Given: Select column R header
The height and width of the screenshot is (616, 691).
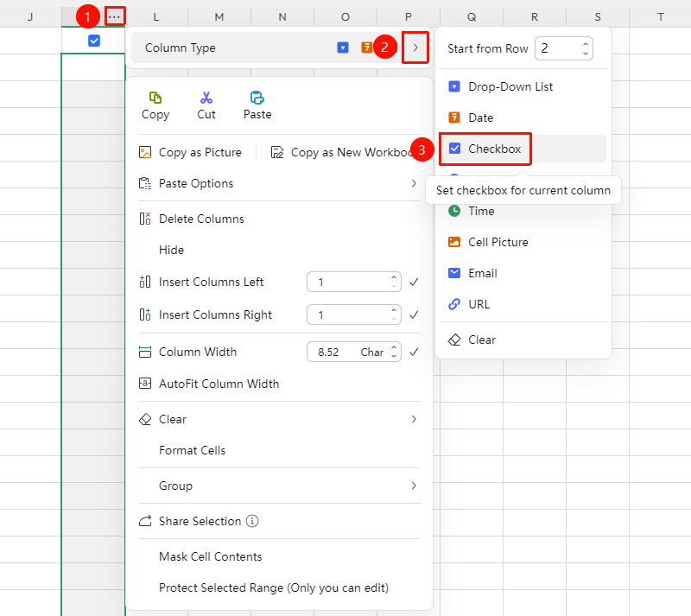Looking at the screenshot, I should tap(535, 16).
